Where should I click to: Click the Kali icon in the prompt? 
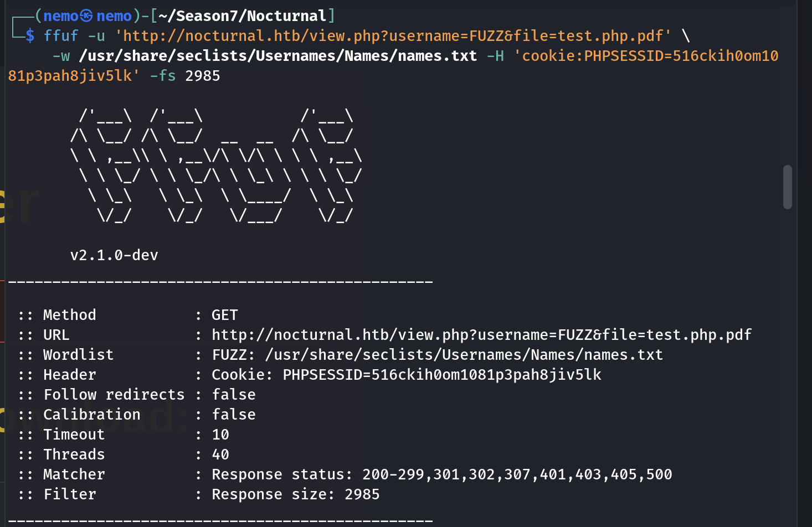point(86,16)
